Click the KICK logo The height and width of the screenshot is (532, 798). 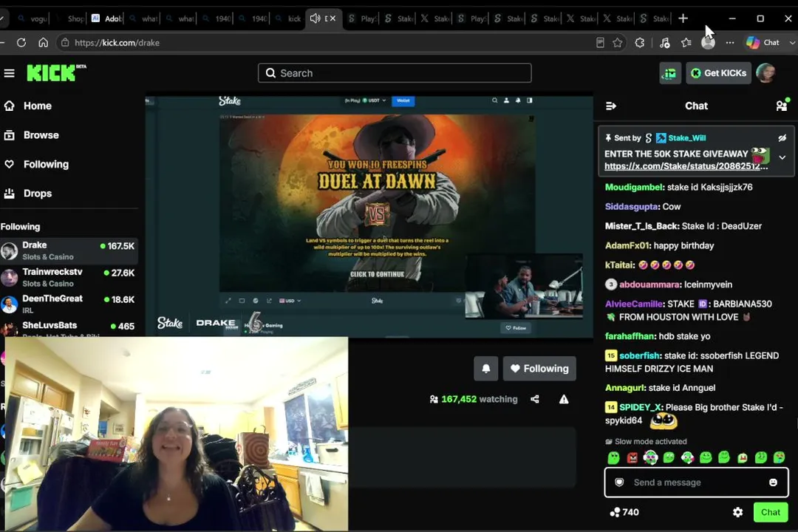[56, 73]
